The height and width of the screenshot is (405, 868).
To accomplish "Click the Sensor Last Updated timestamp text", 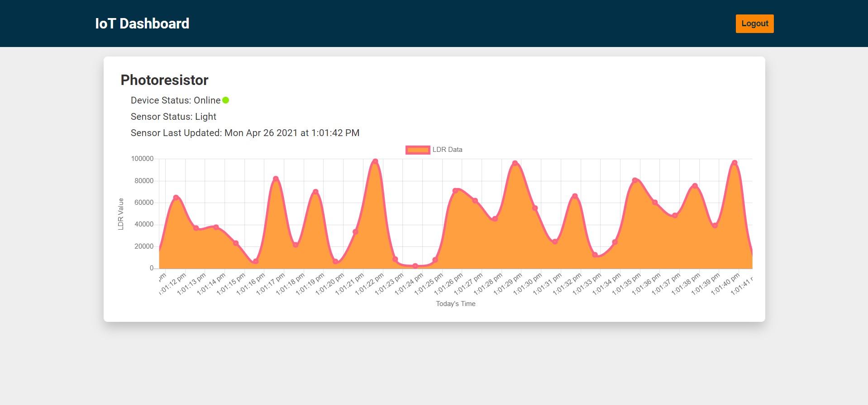I will [245, 133].
